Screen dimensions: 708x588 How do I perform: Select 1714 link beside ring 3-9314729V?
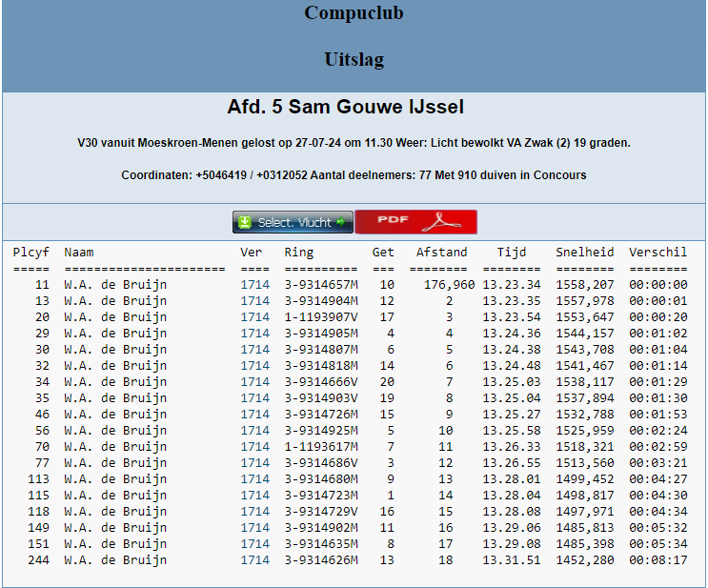(254, 511)
